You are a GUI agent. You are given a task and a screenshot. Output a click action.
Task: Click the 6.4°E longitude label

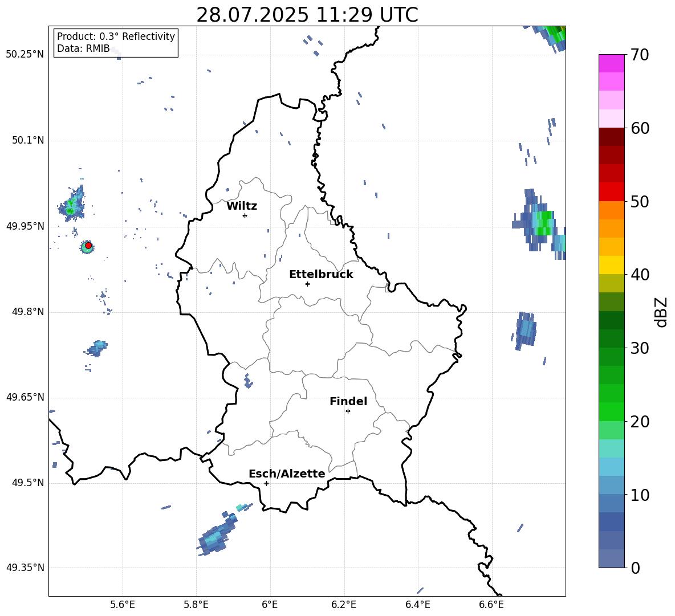tap(417, 605)
